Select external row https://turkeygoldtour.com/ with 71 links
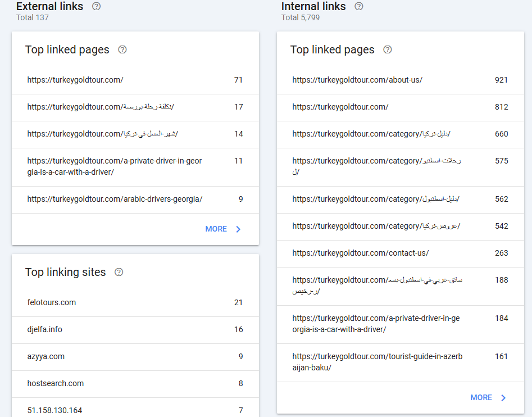 point(135,80)
